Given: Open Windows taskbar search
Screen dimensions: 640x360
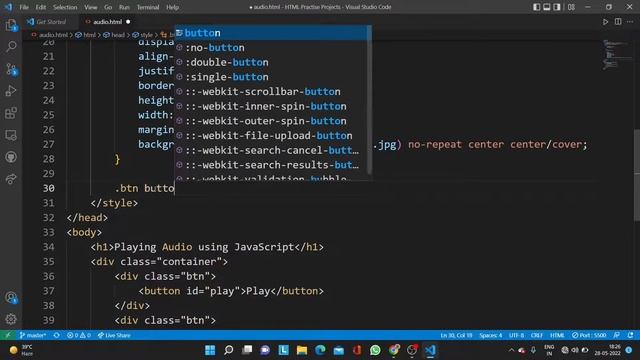Looking at the screenshot, I should [229, 350].
